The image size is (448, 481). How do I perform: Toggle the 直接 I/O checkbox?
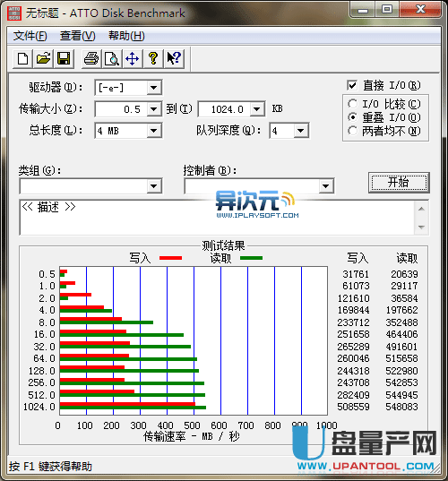pos(352,85)
